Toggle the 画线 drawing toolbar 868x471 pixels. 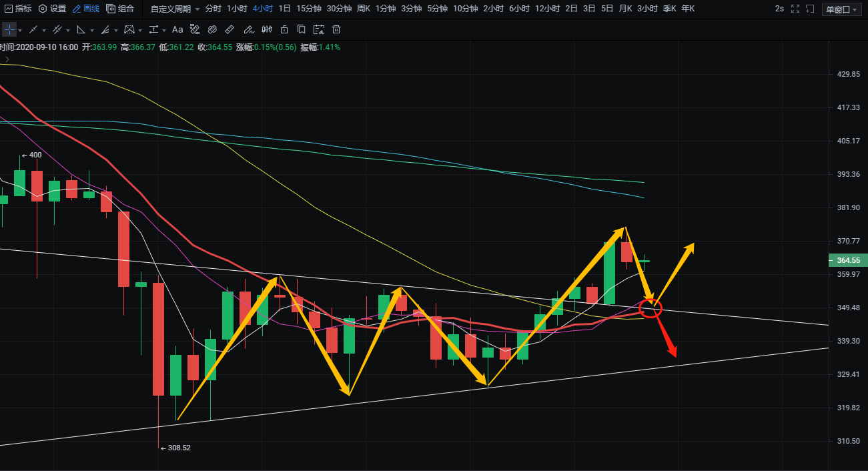pos(86,9)
